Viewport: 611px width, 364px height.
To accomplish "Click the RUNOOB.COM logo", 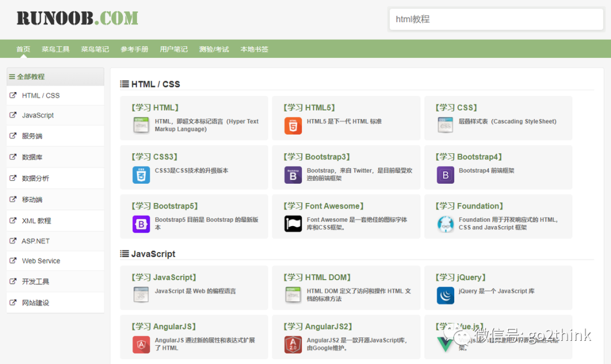I will 77,18.
